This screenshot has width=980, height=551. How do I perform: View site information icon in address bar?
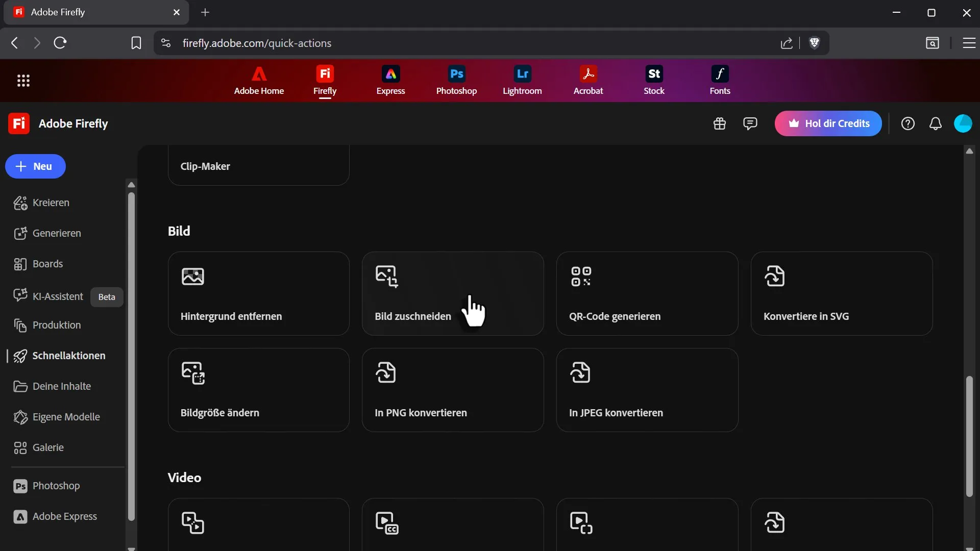click(166, 43)
